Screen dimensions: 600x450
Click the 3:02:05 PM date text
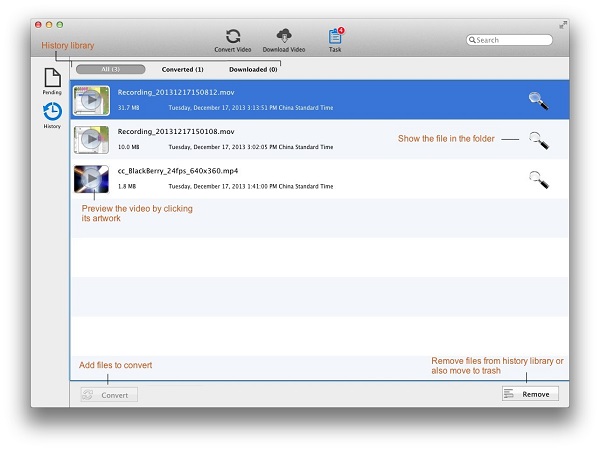tap(251, 147)
